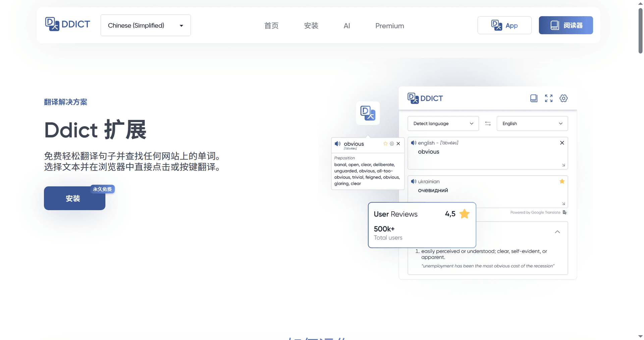Unstar the ukrainian translation 'очевидний'
The image size is (644, 340).
click(562, 181)
